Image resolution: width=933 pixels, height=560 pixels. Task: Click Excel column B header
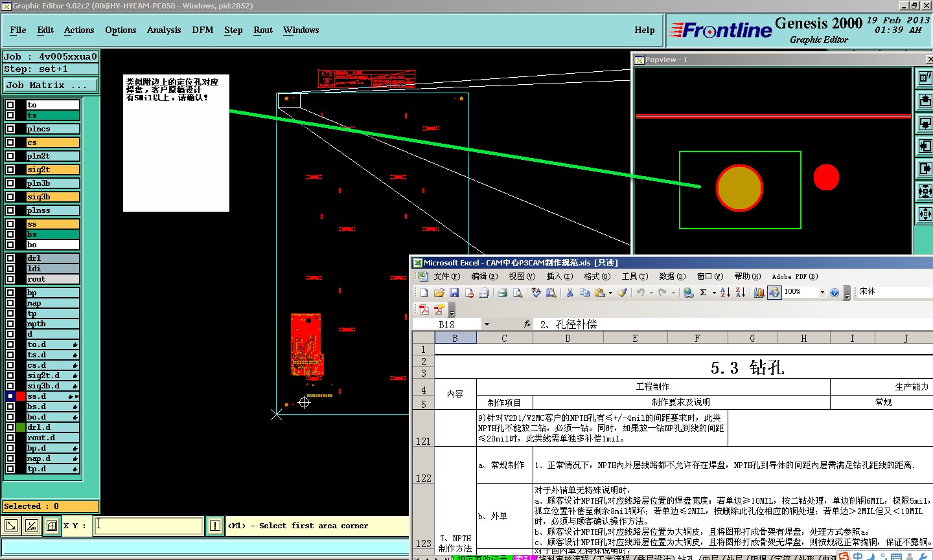(455, 338)
